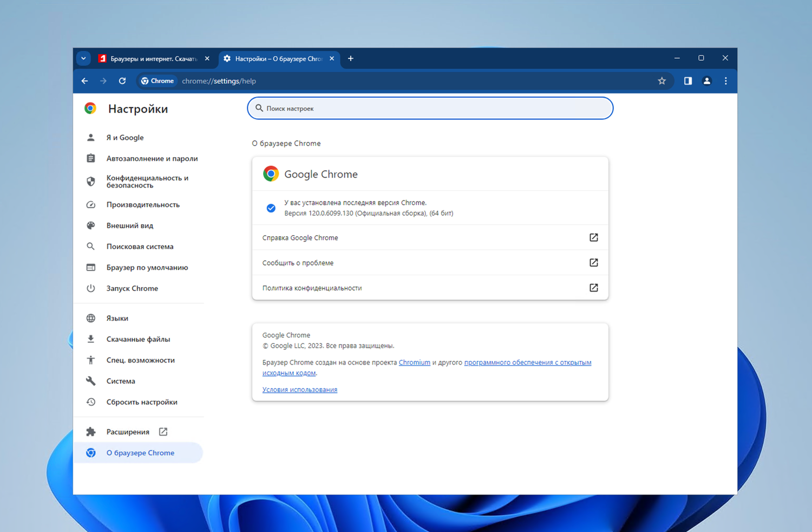Click the download icon for Скачанные файлы
The width and height of the screenshot is (812, 532).
coord(91,339)
